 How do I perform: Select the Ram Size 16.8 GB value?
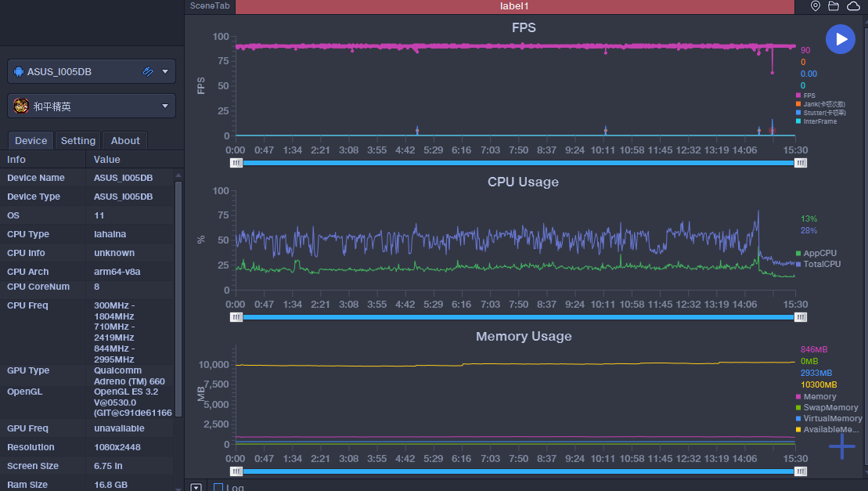[x=110, y=485]
